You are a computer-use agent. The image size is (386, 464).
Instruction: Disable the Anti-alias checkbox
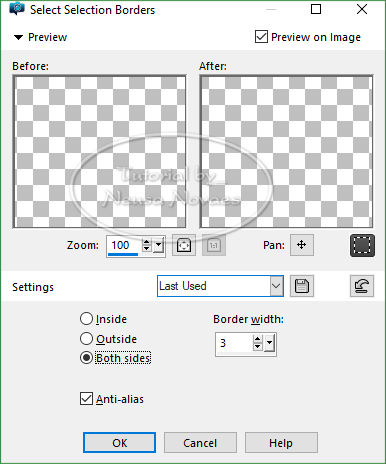pos(86,399)
